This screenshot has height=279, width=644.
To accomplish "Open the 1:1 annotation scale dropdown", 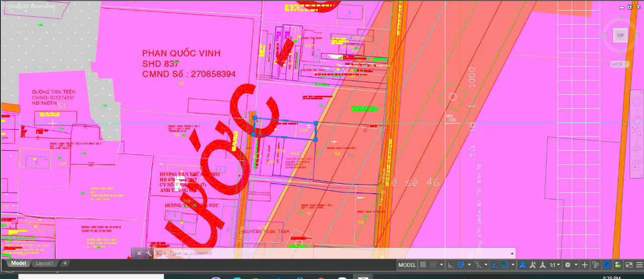I will point(555,265).
